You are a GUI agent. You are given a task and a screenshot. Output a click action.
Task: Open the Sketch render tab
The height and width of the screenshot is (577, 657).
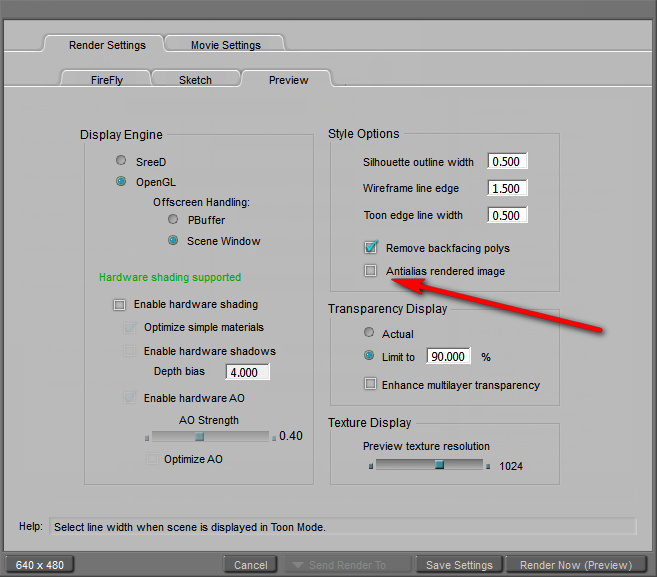tap(195, 80)
